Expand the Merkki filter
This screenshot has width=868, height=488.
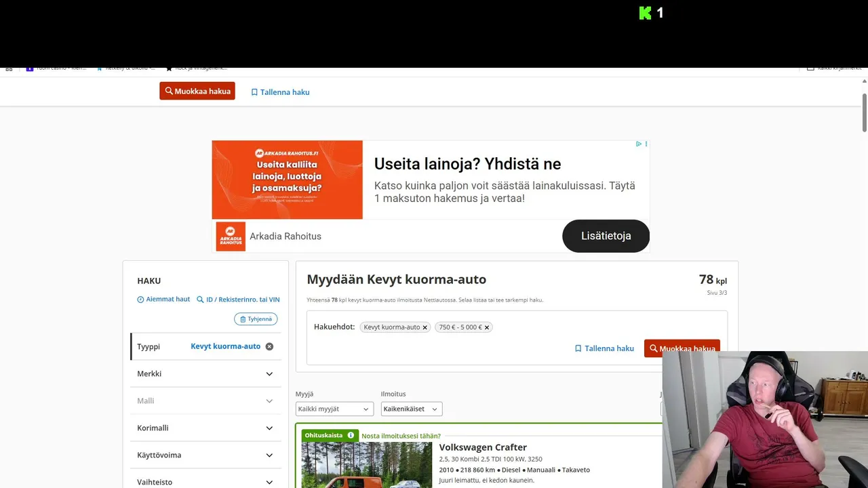click(205, 373)
